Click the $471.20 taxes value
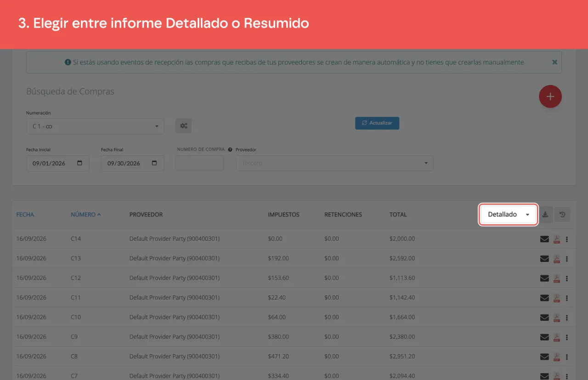This screenshot has width=588, height=380. pos(278,357)
